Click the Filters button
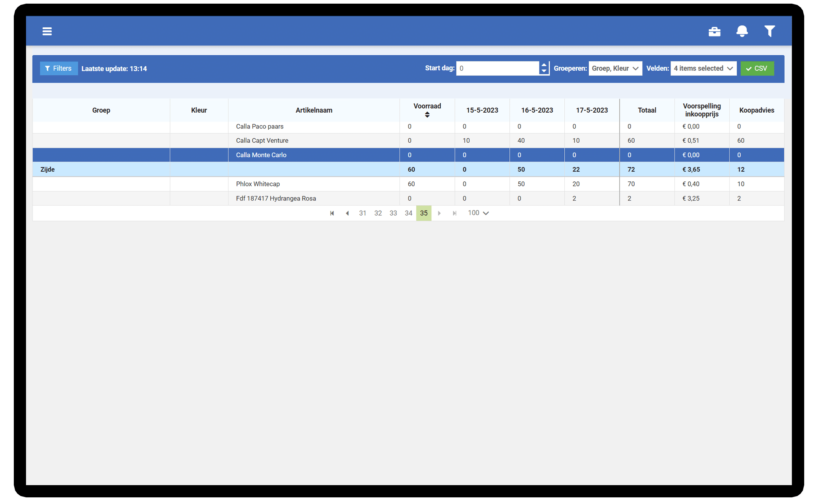817x501 pixels. [x=58, y=68]
